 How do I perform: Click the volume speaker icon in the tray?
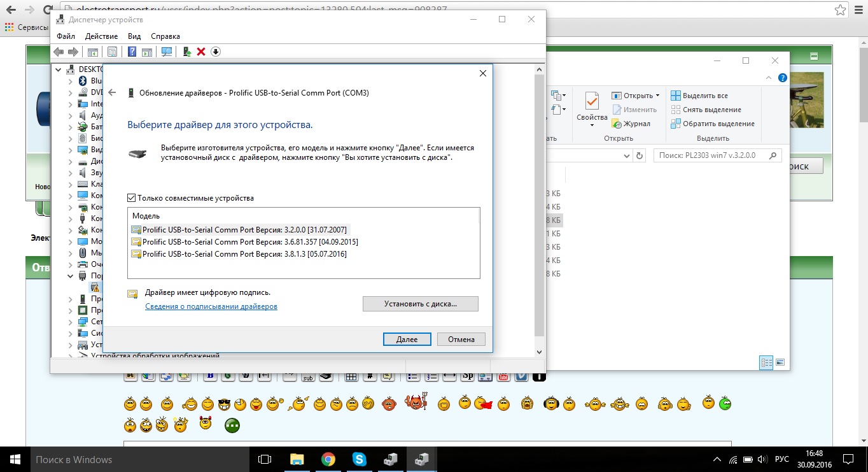pyautogui.click(x=762, y=459)
